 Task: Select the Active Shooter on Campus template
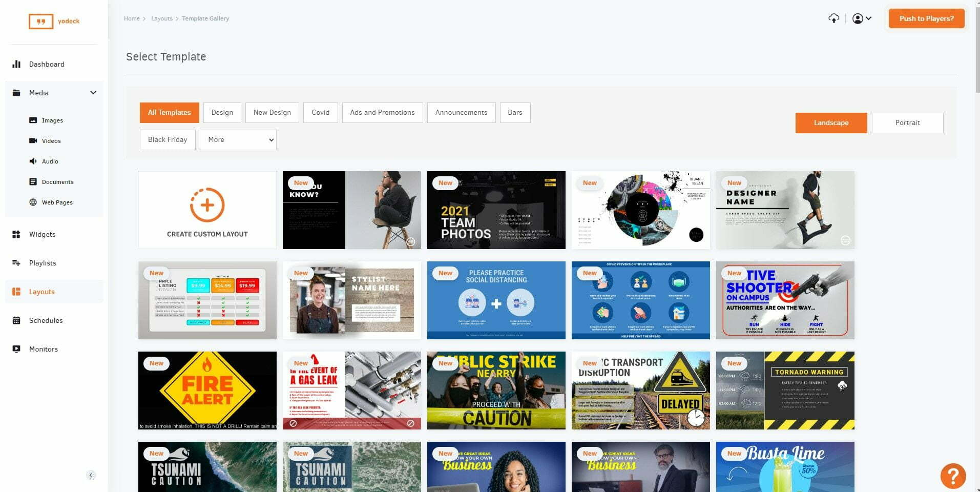coord(785,300)
